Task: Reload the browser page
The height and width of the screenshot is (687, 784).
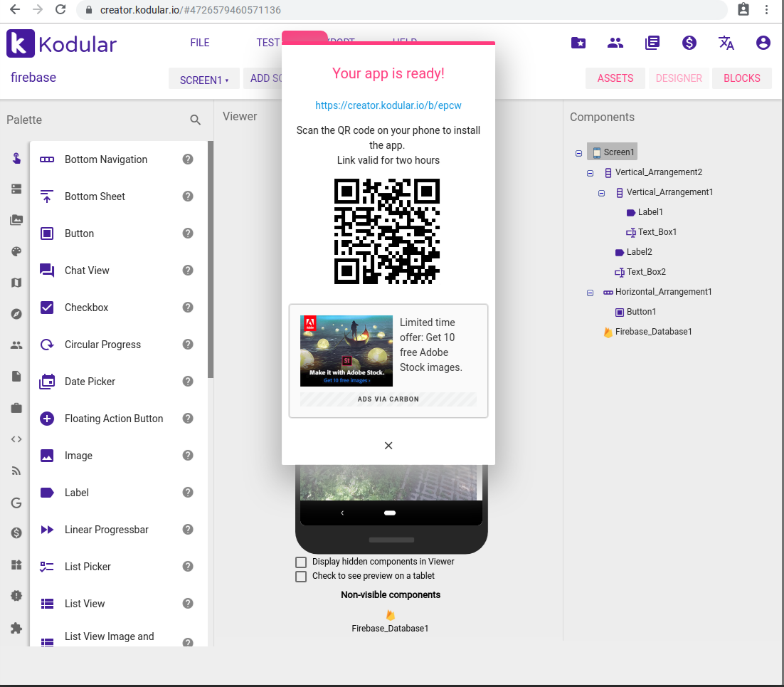Action: point(60,9)
